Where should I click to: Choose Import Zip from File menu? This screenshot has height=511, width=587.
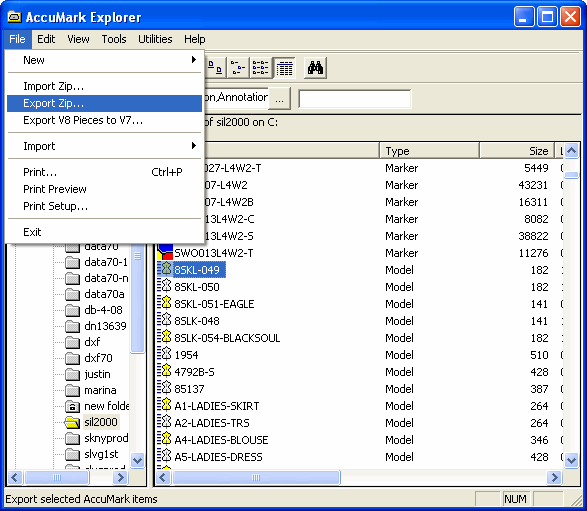coord(104,86)
